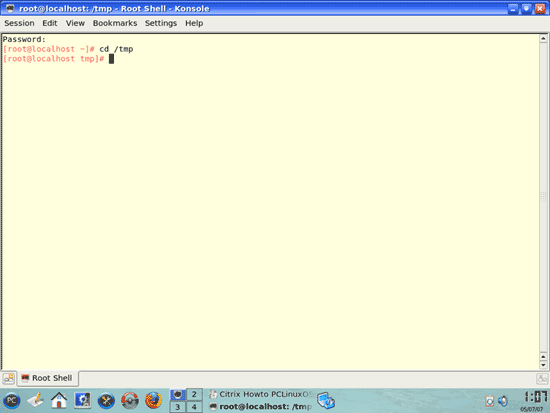The width and height of the screenshot is (550, 413).
Task: Maximize the Konsole window
Action: [526, 8]
